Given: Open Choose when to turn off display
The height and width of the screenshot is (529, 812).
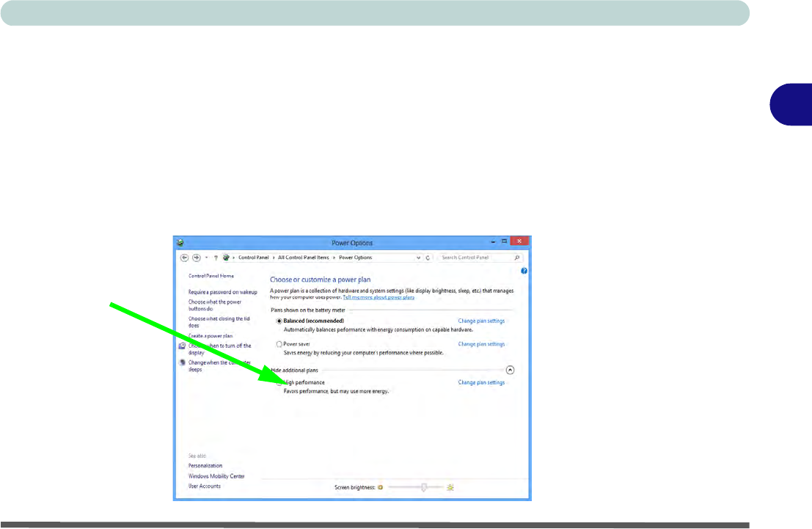Looking at the screenshot, I should tap(219, 349).
